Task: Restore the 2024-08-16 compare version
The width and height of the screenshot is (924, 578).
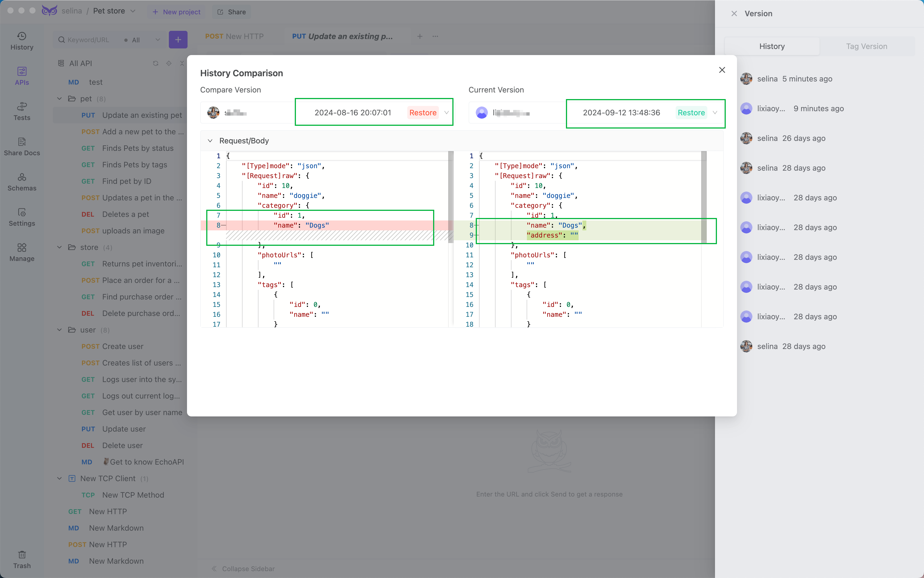Action: [x=423, y=113]
